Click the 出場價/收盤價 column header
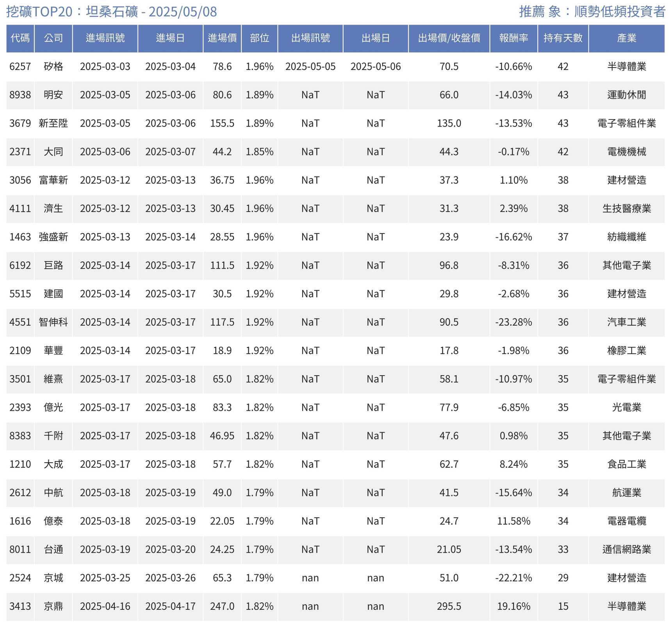This screenshot has height=627, width=672. click(449, 38)
